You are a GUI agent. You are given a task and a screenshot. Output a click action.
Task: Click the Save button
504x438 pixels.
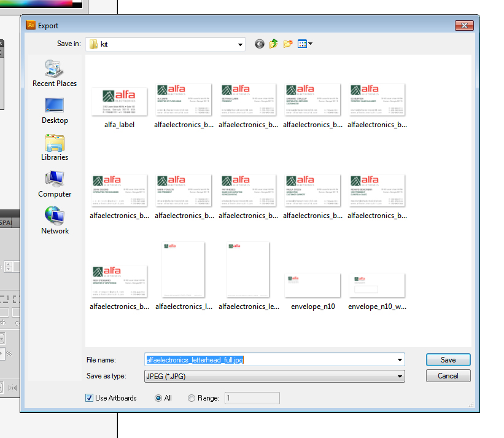click(x=448, y=360)
